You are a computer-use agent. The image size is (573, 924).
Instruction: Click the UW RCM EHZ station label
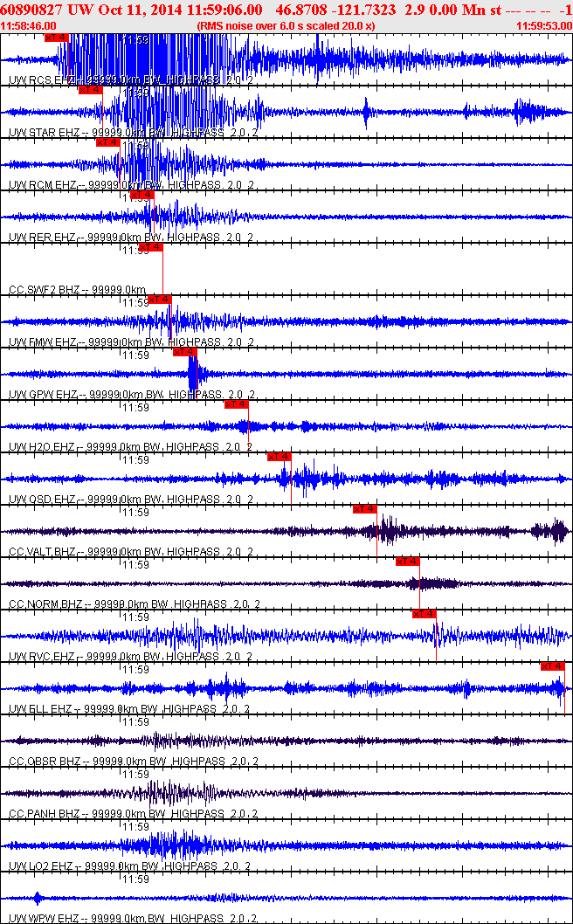tap(43, 185)
